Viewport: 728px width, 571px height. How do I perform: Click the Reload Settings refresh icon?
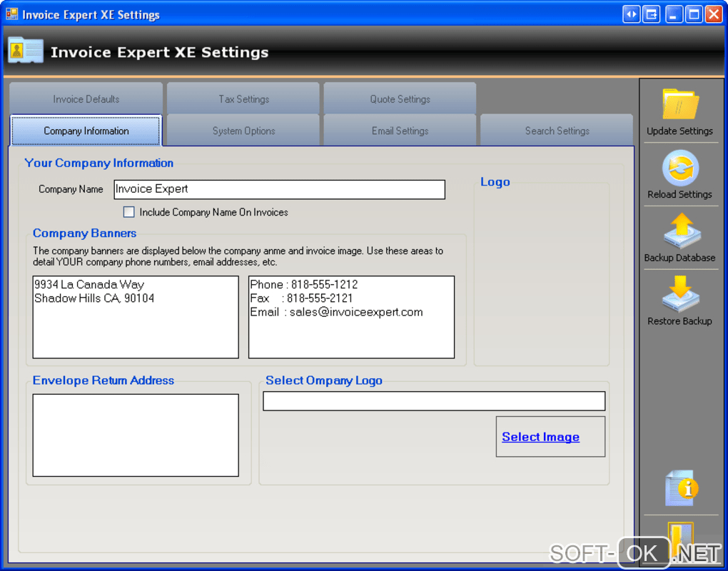coord(680,168)
